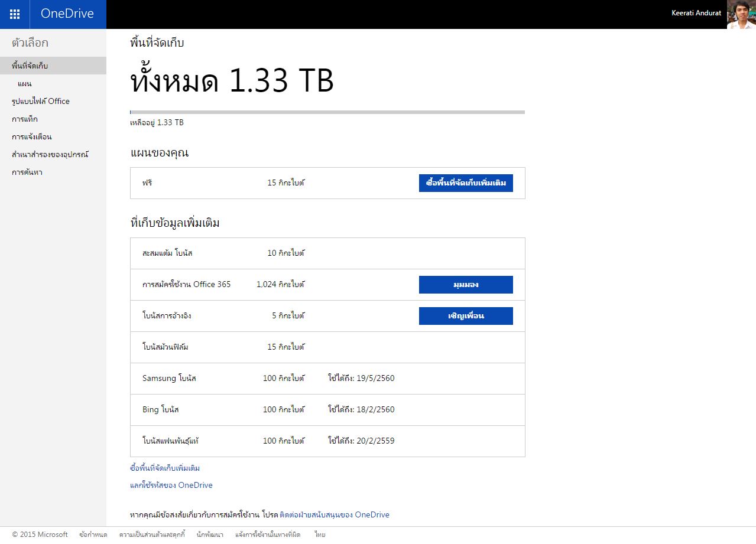This screenshot has height=544, width=756.
Task: Click ซื้อพื้นที่จัดเก็บเพิ่มเติม link below the table
Action: (165, 468)
